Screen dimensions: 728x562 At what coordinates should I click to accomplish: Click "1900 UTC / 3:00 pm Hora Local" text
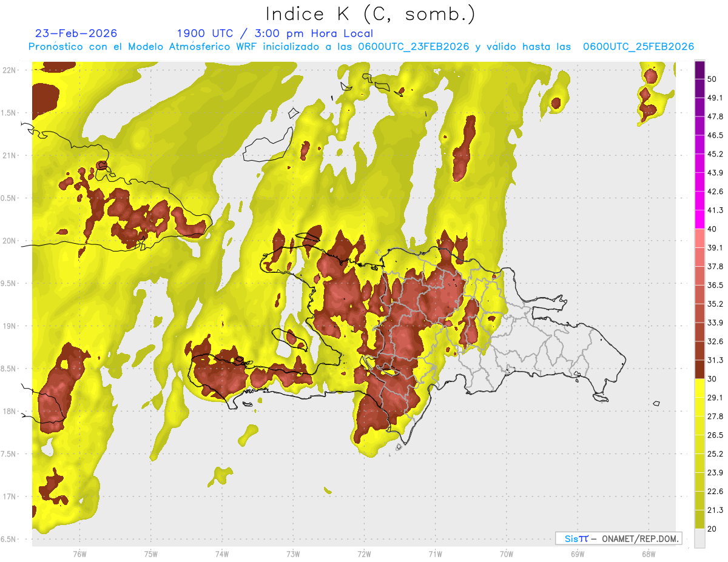click(275, 33)
